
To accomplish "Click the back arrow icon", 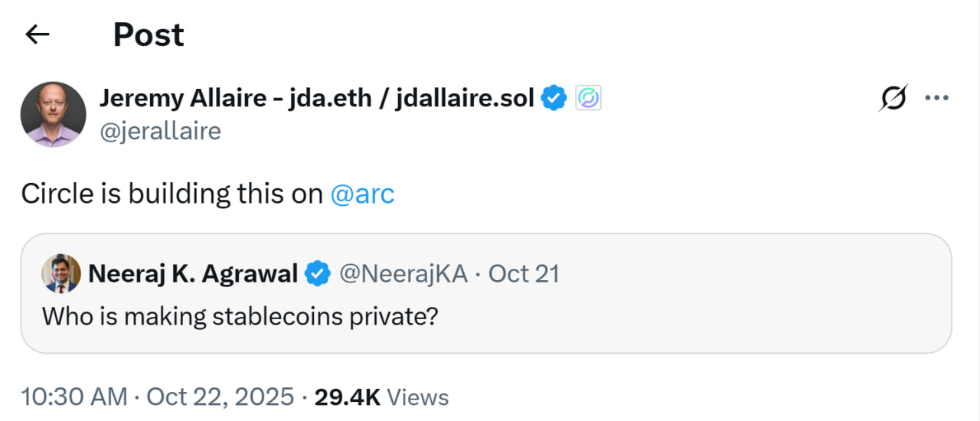I will pyautogui.click(x=37, y=34).
